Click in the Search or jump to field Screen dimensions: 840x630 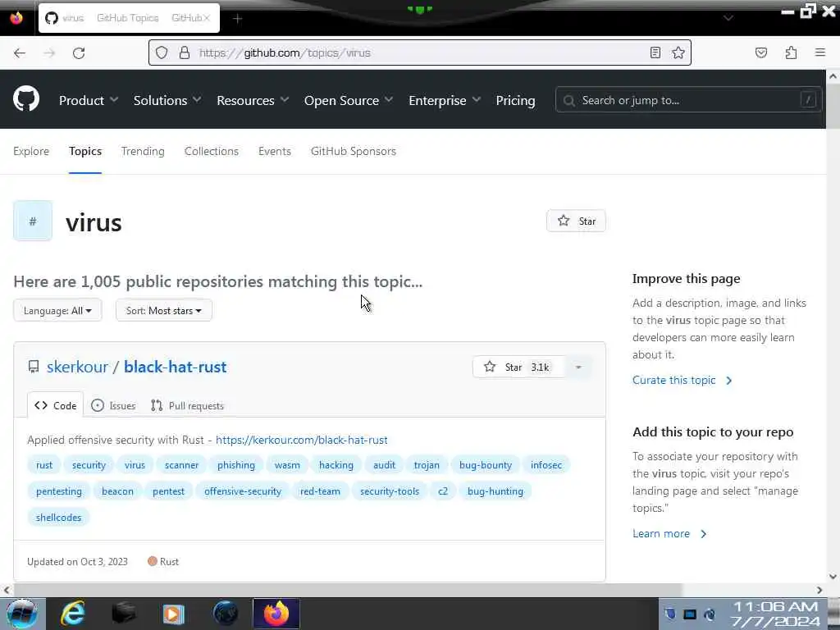click(688, 100)
